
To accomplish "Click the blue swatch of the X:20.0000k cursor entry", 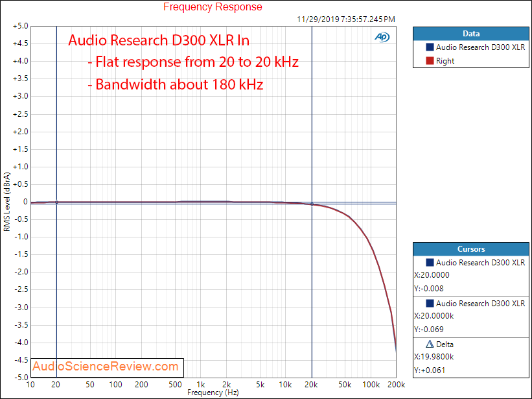I will pyautogui.click(x=430, y=303).
